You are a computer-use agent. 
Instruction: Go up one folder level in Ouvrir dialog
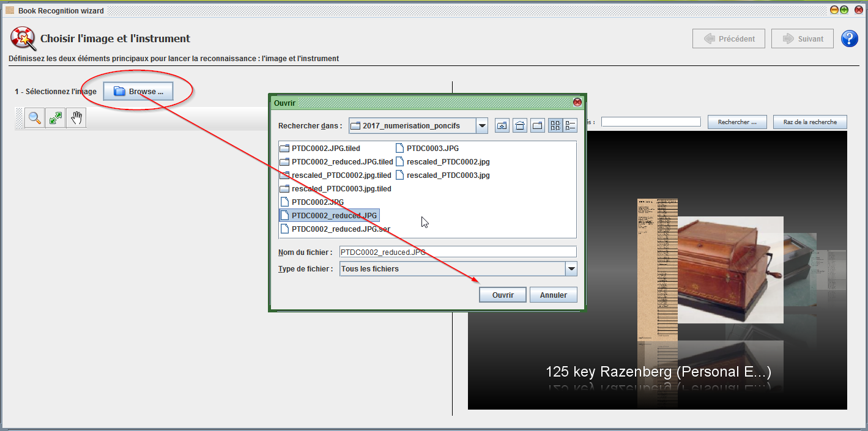tap(502, 126)
